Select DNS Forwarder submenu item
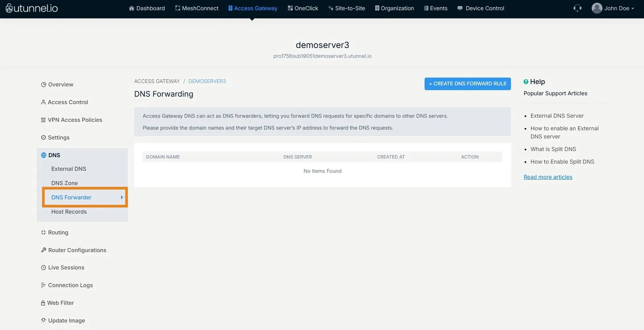The height and width of the screenshot is (330, 644). [71, 197]
